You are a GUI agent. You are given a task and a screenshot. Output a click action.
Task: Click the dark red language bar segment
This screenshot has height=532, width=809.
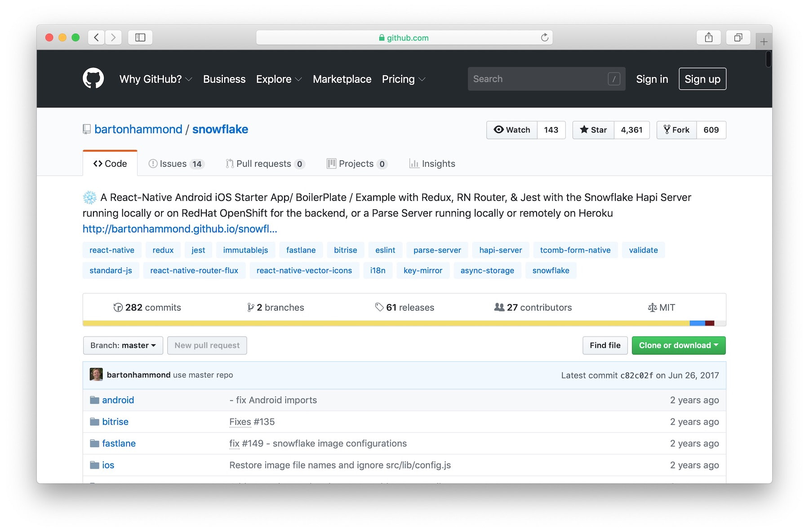click(x=710, y=323)
